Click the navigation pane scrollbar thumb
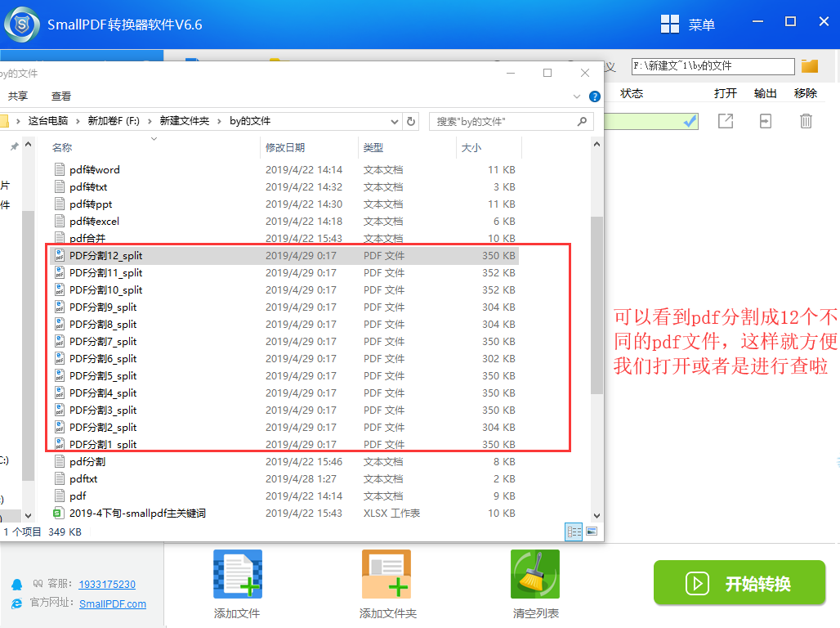 click(x=29, y=346)
